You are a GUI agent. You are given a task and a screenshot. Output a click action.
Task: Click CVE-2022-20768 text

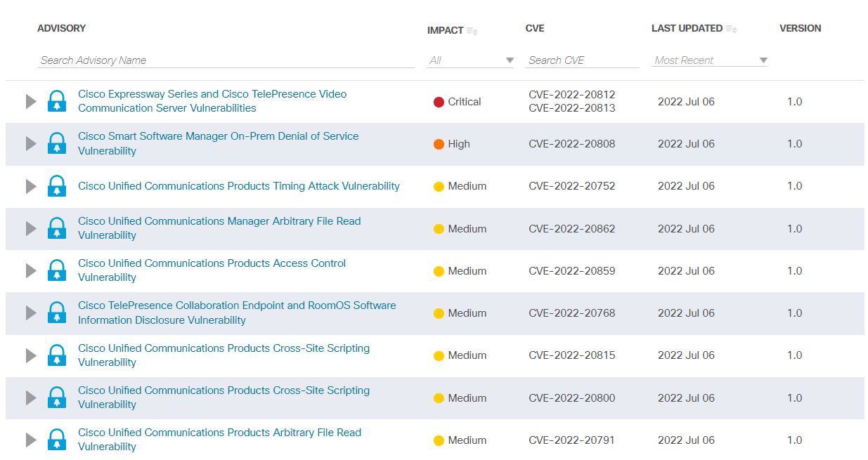pyautogui.click(x=571, y=313)
